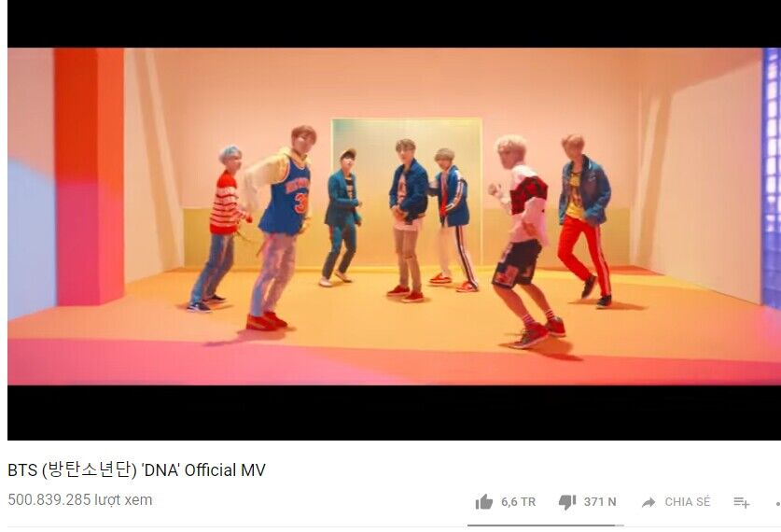This screenshot has height=532, width=781.
Task: Click the BTS 'DNA' Official MV title
Action: (x=136, y=469)
